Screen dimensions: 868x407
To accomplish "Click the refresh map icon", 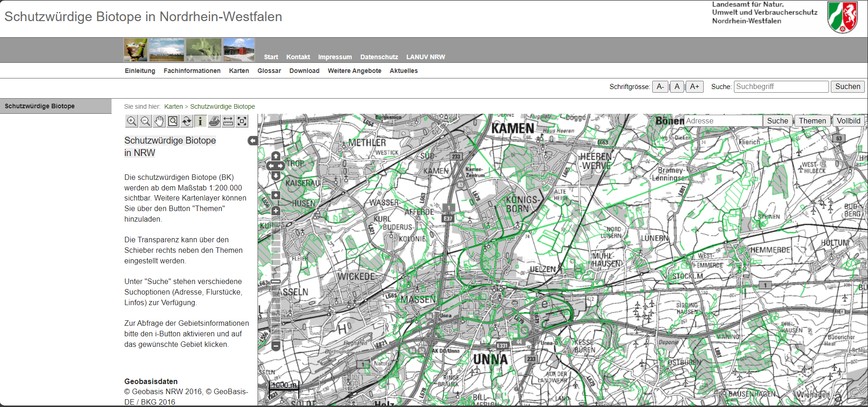I will (x=186, y=121).
